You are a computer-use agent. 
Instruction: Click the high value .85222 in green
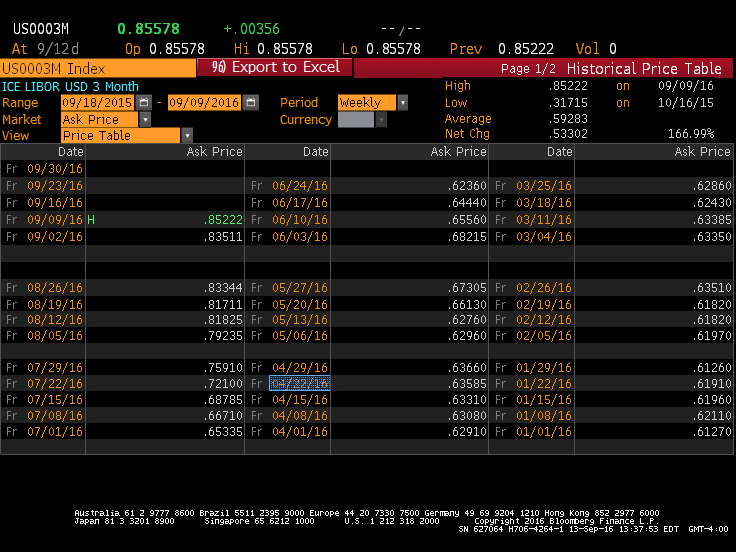pos(223,220)
